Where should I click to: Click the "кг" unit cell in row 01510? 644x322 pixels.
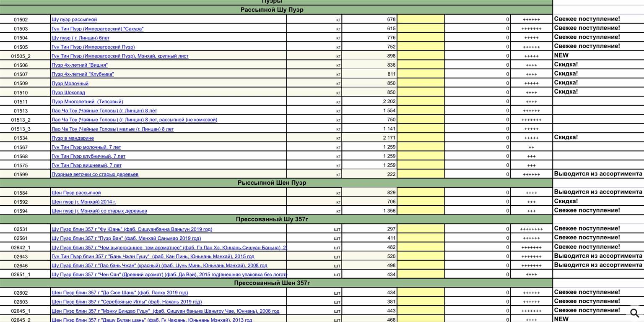[314, 92]
